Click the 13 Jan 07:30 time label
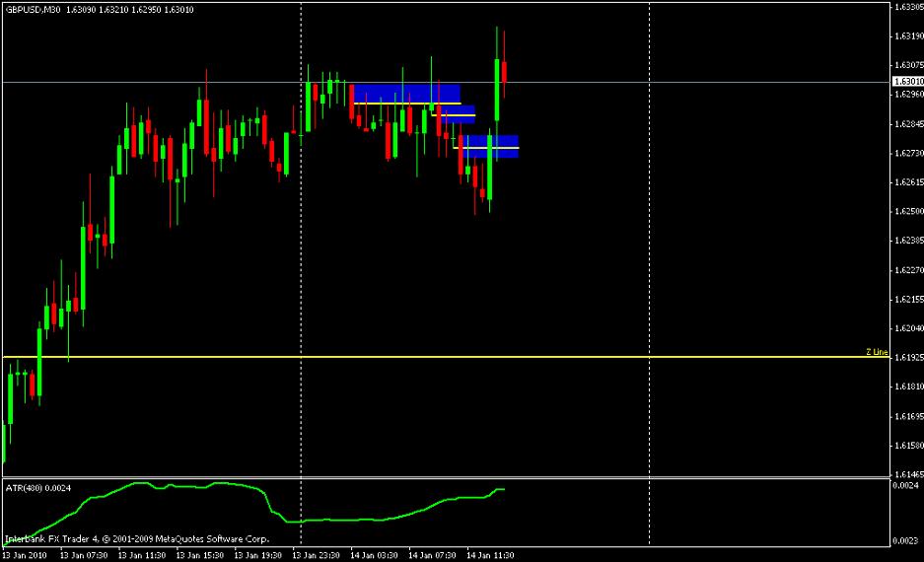The height and width of the screenshot is (562, 924). (82, 556)
